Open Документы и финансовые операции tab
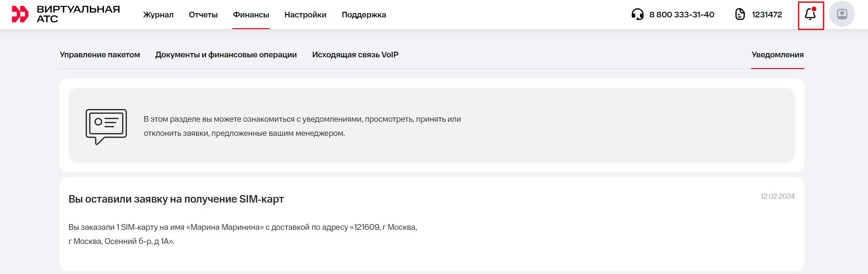This screenshot has width=868, height=274. (226, 55)
